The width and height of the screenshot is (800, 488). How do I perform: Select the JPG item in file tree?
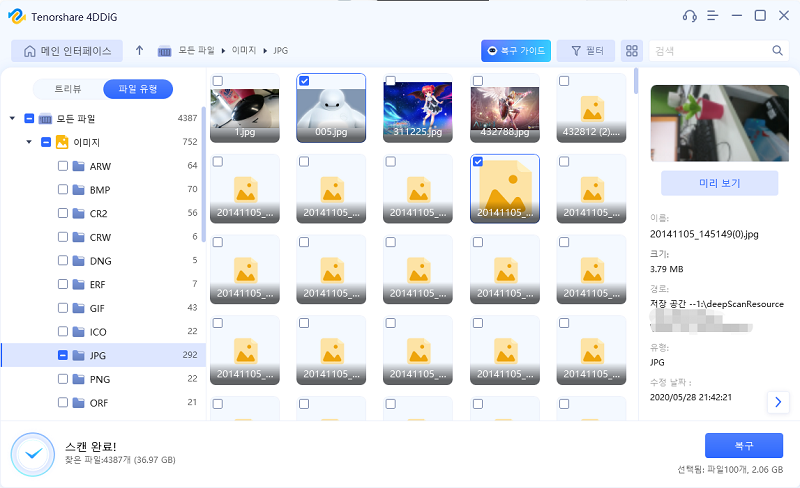100,355
